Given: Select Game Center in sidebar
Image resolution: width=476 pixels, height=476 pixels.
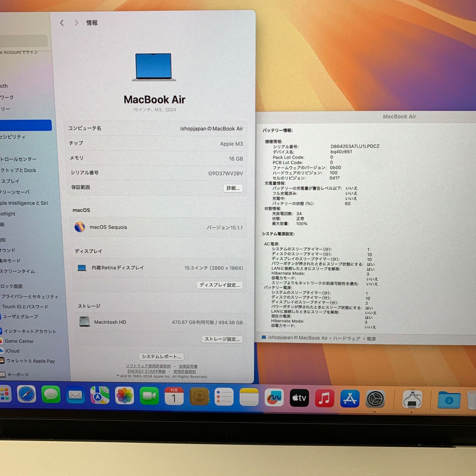Looking at the screenshot, I should (x=19, y=341).
